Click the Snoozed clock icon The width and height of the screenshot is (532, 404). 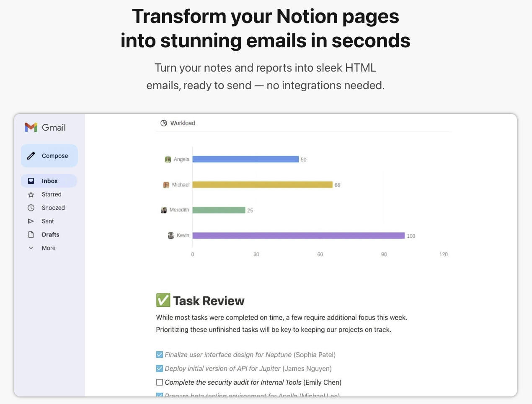31,208
